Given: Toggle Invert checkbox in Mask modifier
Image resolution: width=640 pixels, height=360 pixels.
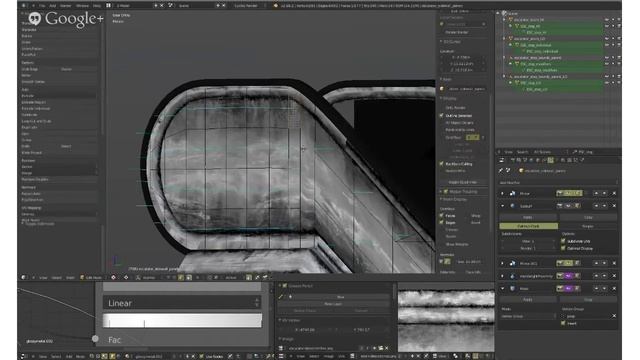Looking at the screenshot, I should coord(563,323).
